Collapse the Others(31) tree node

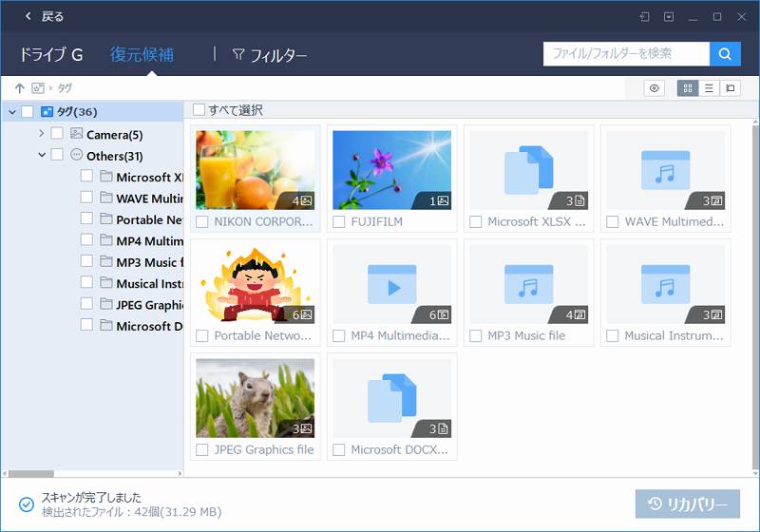click(41, 155)
